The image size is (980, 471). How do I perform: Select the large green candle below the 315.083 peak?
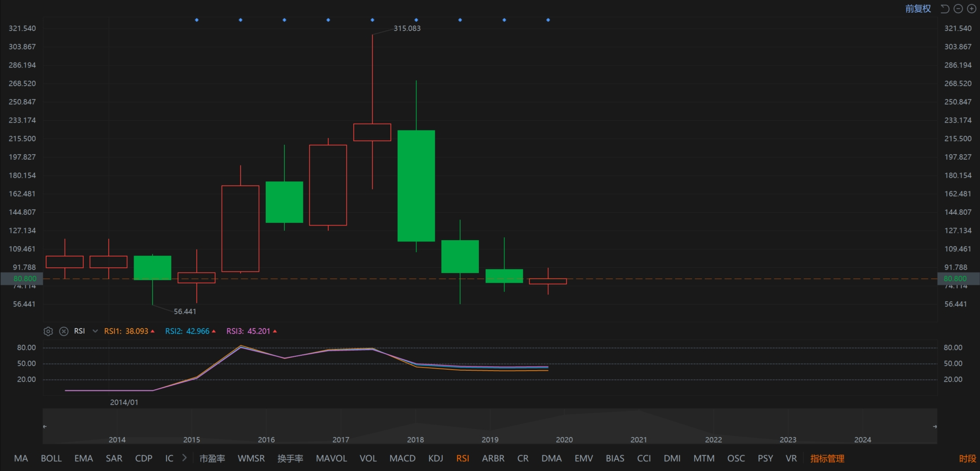point(416,186)
